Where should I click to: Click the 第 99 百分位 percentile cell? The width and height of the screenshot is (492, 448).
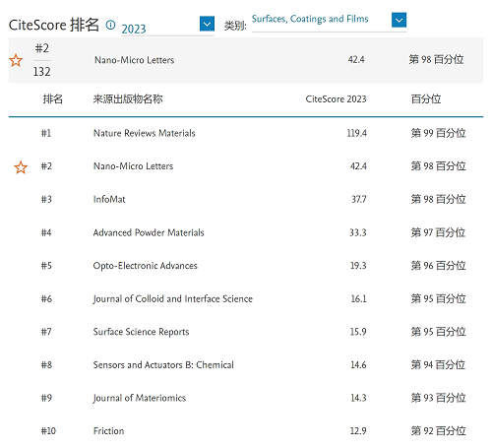coord(438,133)
